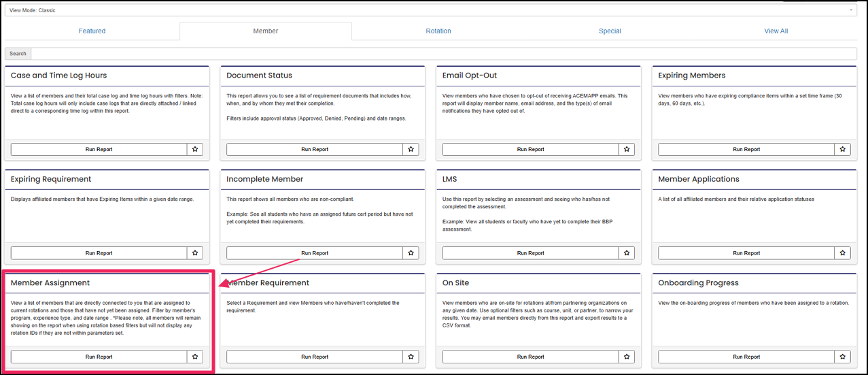Select the Member tab
This screenshot has width=868, height=375.
[x=266, y=31]
